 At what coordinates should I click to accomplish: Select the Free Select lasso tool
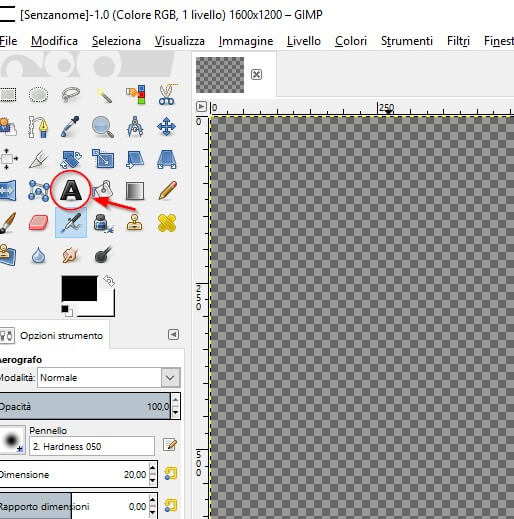click(71, 94)
